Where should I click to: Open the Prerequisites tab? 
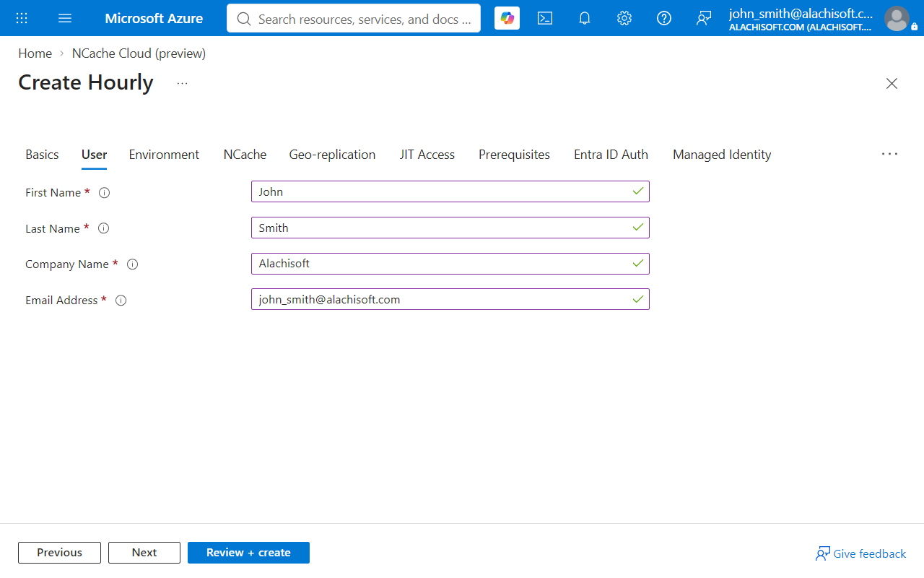[x=514, y=155]
